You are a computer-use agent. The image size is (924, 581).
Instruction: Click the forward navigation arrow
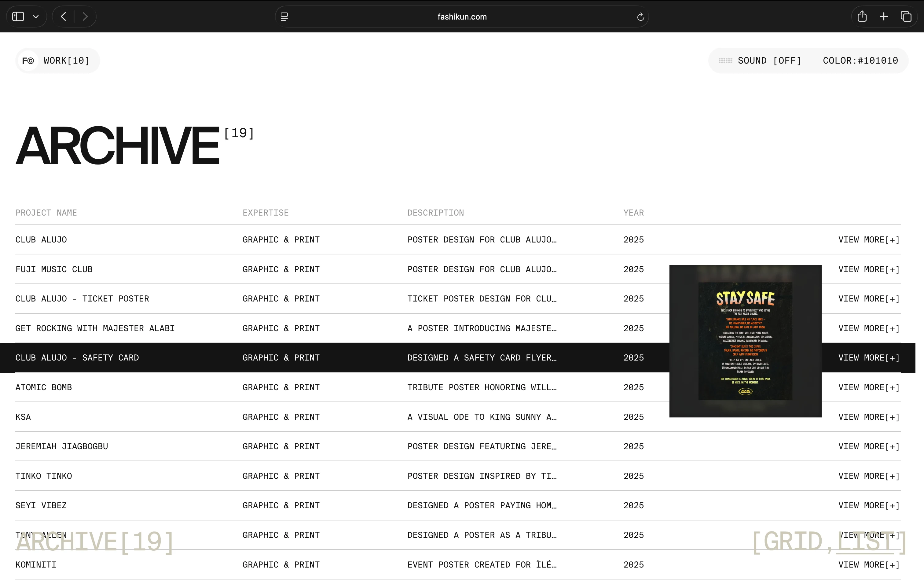(x=85, y=16)
